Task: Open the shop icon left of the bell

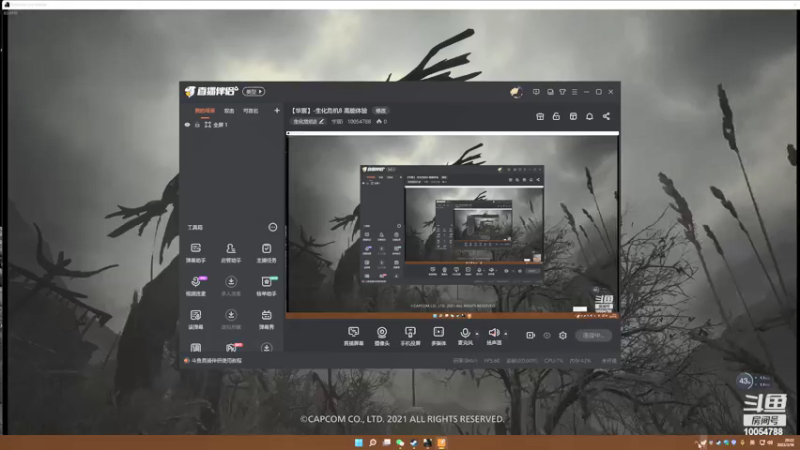Action: 573,116
